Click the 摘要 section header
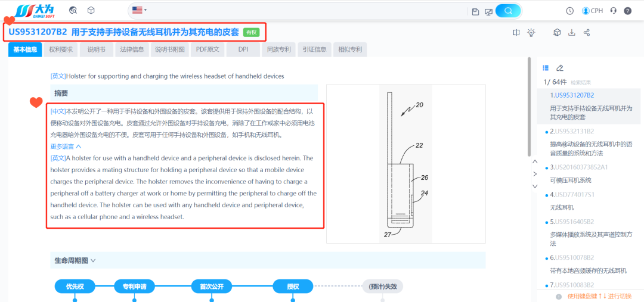Image resolution: width=644 pixels, height=302 pixels. pyautogui.click(x=184, y=93)
